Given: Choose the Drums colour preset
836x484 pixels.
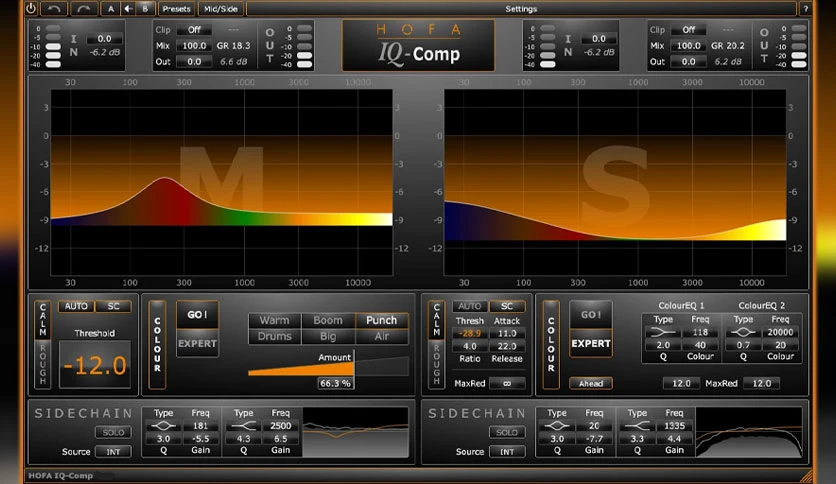Looking at the screenshot, I should (x=275, y=336).
